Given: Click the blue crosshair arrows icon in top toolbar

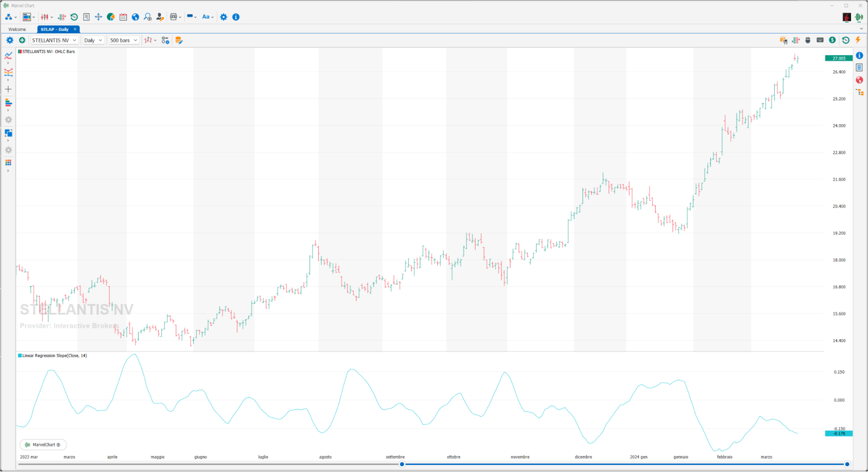Looking at the screenshot, I should [99, 17].
